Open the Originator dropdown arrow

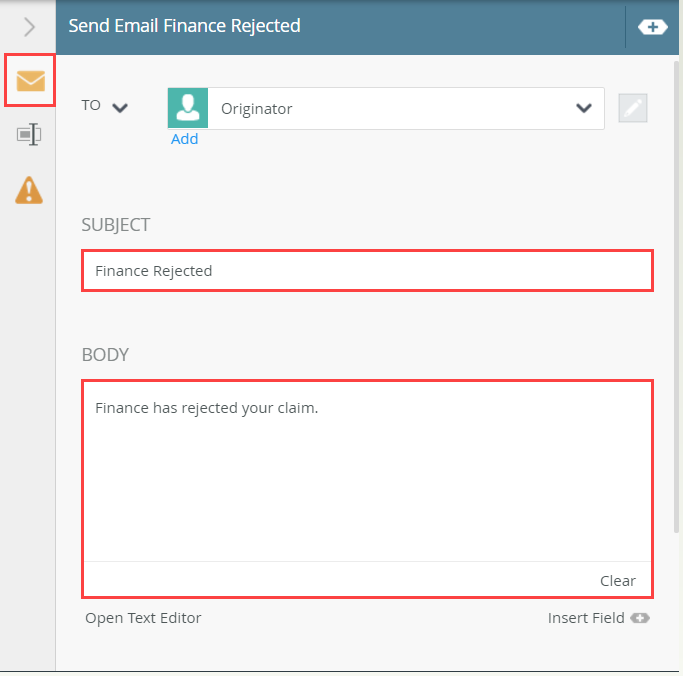[584, 108]
